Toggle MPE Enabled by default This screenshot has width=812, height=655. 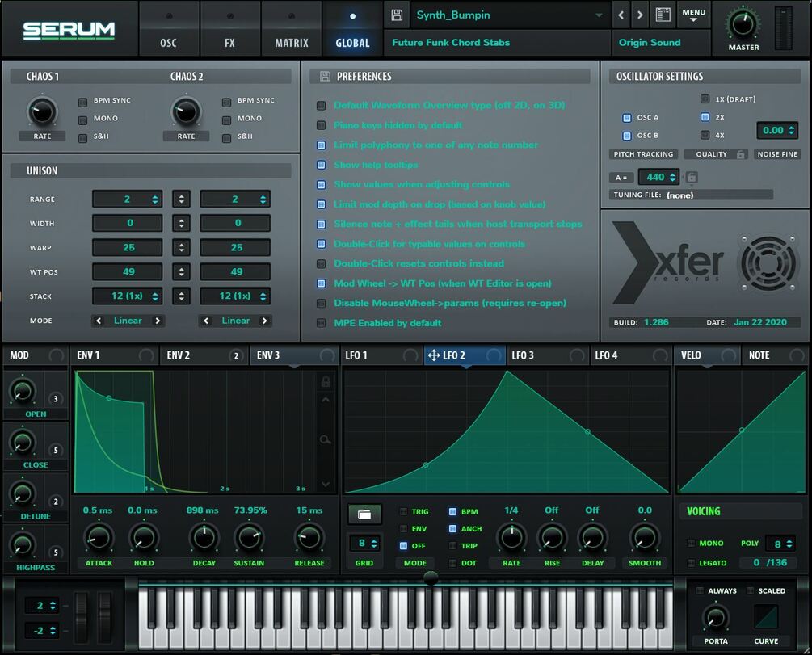pyautogui.click(x=321, y=323)
